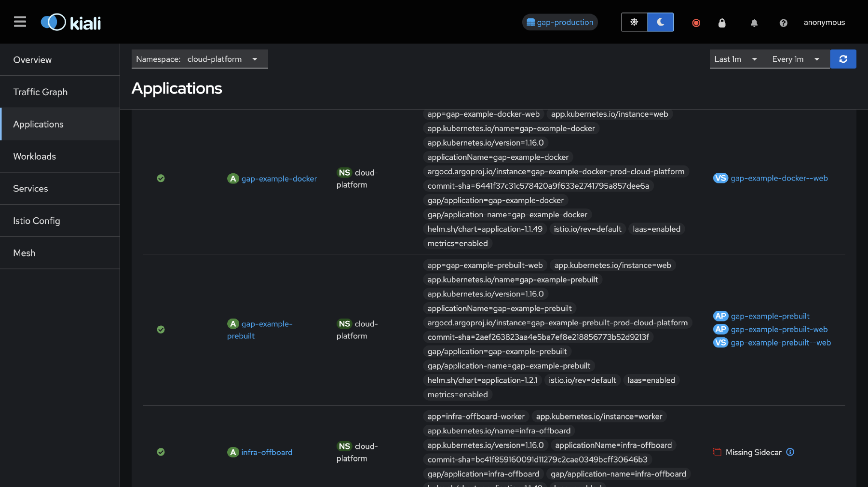Open the Namespace dropdown
This screenshot has height=487, width=868.
point(200,59)
